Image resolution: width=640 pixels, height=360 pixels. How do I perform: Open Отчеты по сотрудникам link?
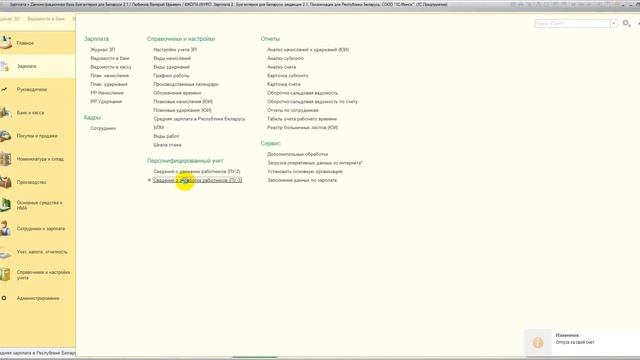(293, 110)
